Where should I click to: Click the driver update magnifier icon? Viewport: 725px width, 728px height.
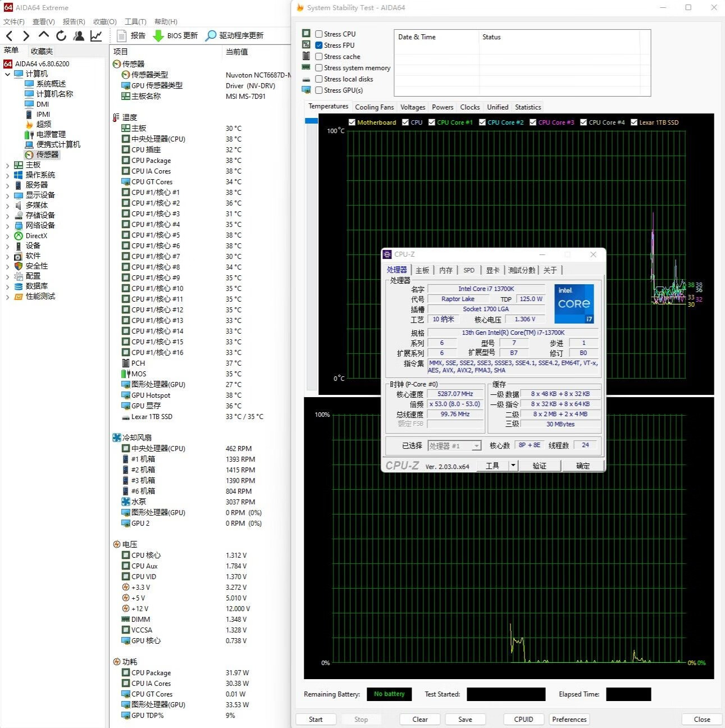coord(211,36)
